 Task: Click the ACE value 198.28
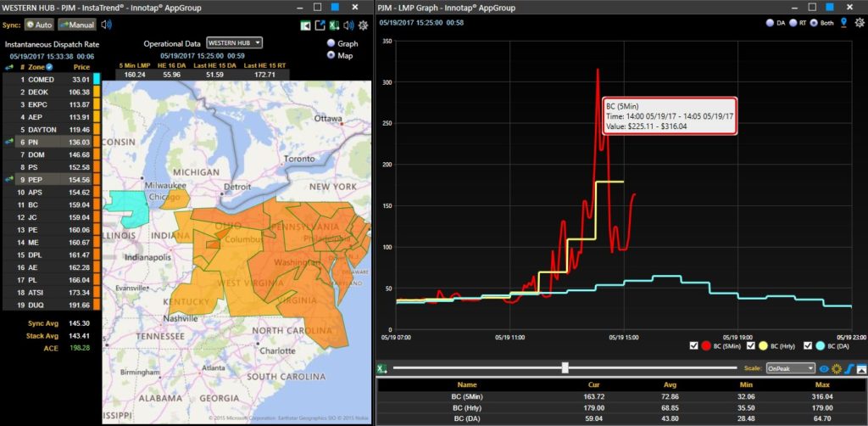(x=81, y=348)
